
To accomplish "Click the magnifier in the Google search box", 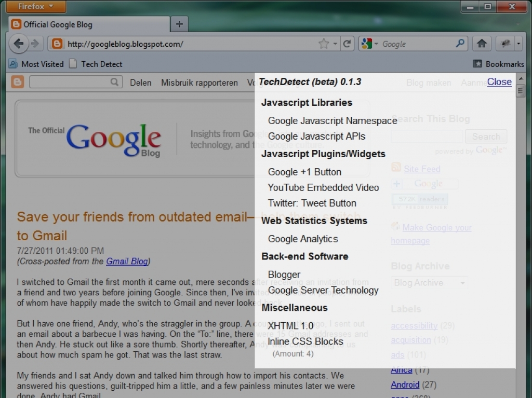I will coord(460,44).
